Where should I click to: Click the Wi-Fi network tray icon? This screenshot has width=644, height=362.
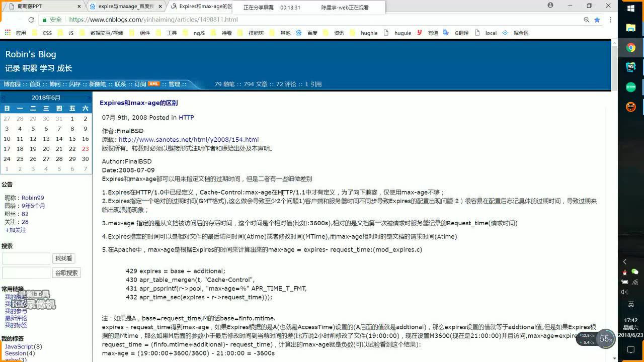(635, 282)
